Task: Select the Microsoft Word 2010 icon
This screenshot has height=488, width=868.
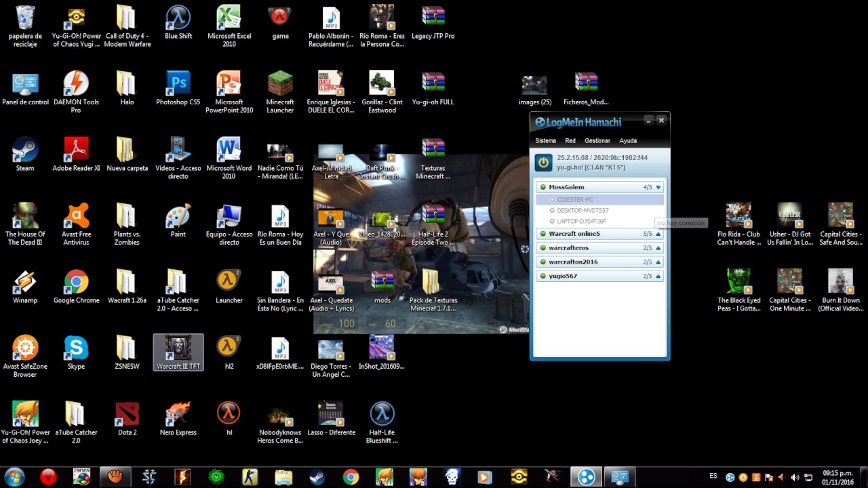Action: [229, 159]
